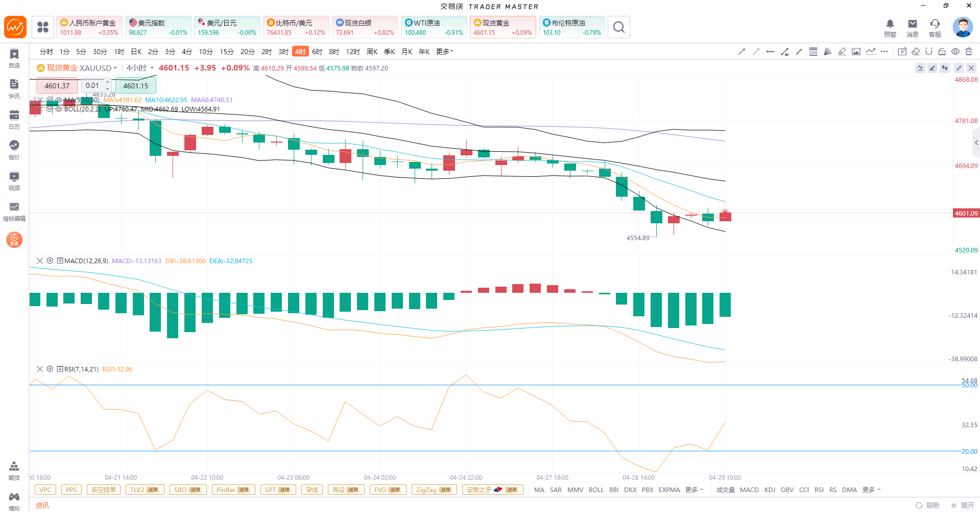Click the red 4601.37 sell price button

tap(57, 86)
